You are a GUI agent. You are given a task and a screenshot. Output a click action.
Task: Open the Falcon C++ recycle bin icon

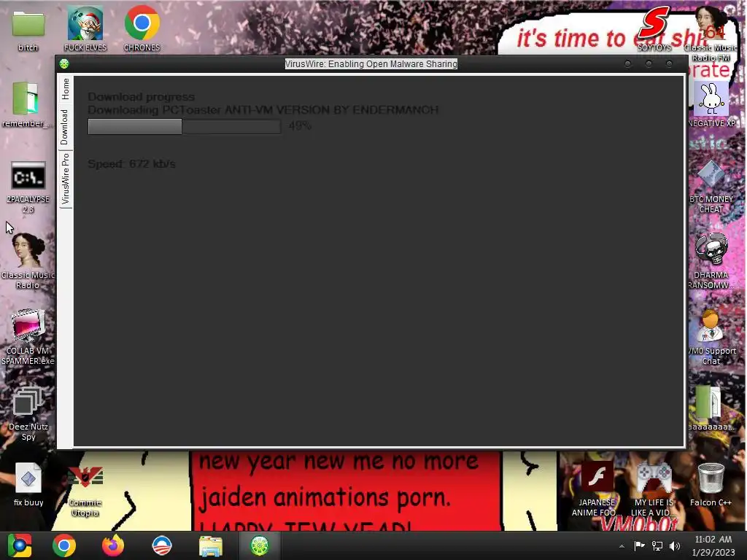tap(711, 485)
